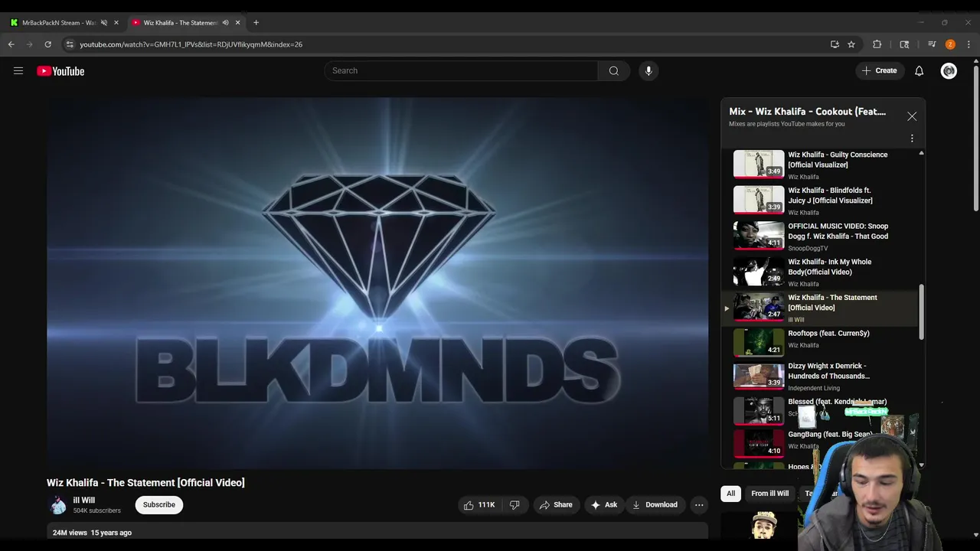The image size is (980, 551).
Task: Click the video player area
Action: (377, 283)
